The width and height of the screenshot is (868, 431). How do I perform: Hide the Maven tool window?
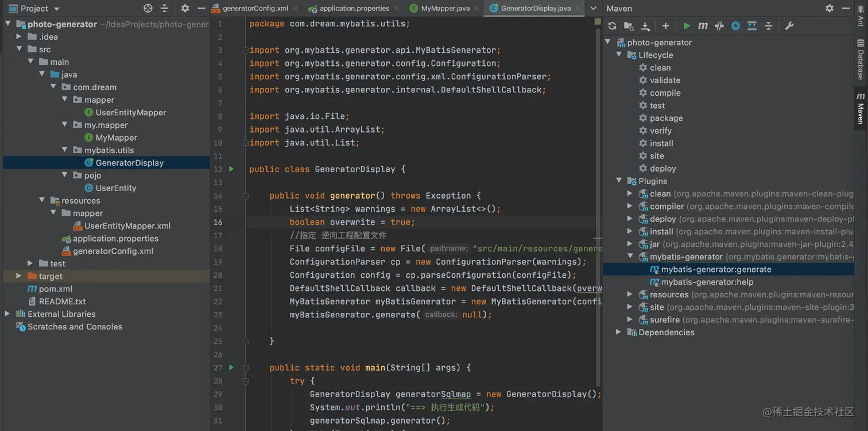(x=846, y=8)
